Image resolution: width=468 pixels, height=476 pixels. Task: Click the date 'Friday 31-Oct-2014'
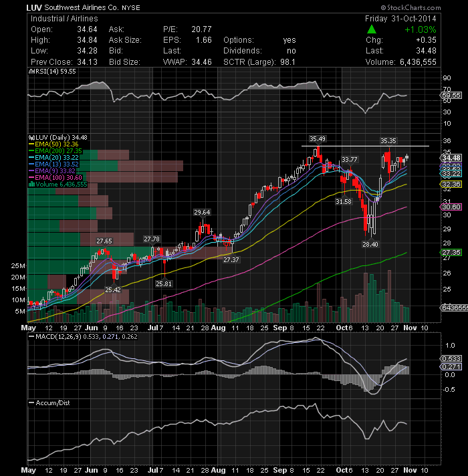click(x=400, y=19)
